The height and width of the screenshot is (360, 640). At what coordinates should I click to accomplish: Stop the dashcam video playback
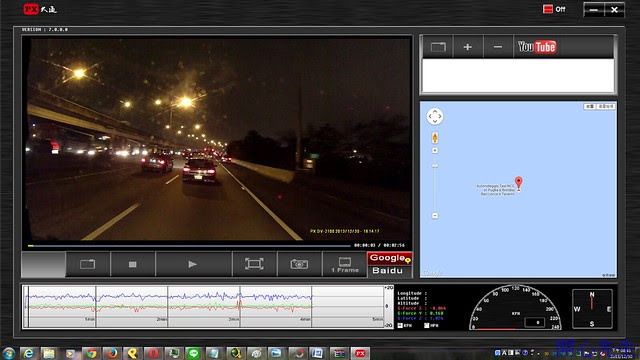coord(133,264)
